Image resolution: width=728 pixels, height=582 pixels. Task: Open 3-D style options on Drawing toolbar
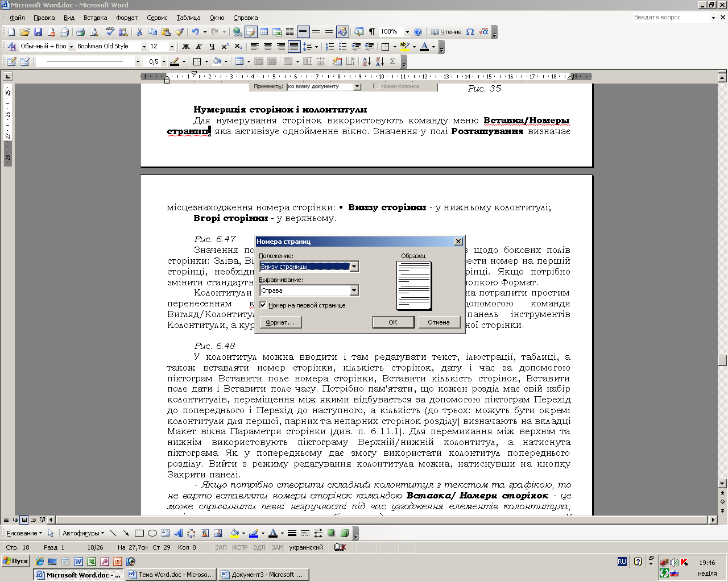pyautogui.click(x=344, y=533)
